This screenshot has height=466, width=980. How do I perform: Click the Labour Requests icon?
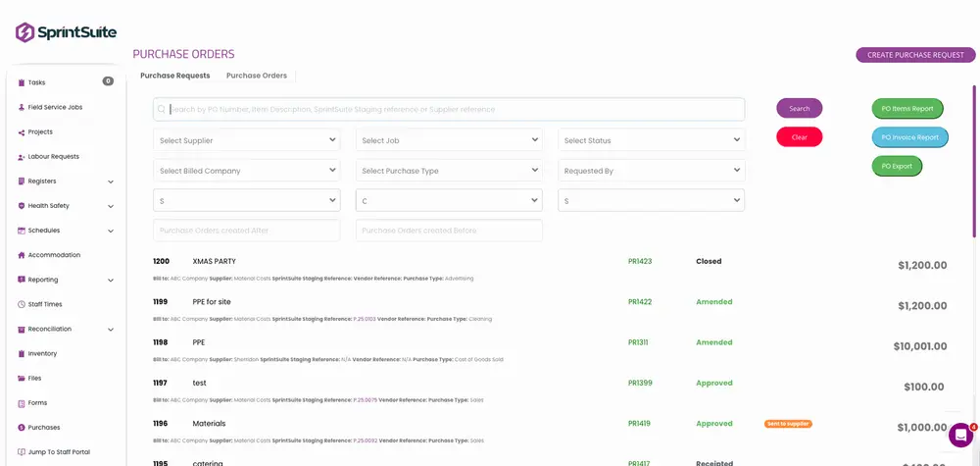[x=22, y=156]
